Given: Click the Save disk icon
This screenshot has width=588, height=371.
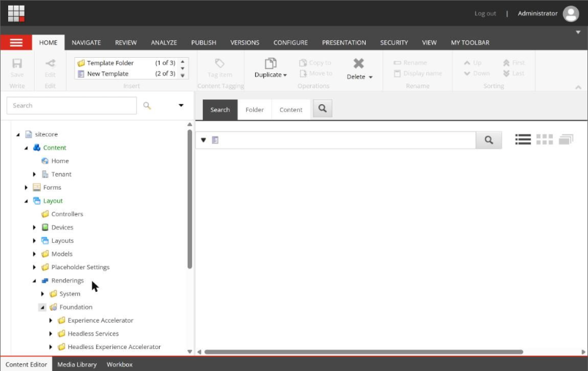Looking at the screenshot, I should click(x=17, y=63).
